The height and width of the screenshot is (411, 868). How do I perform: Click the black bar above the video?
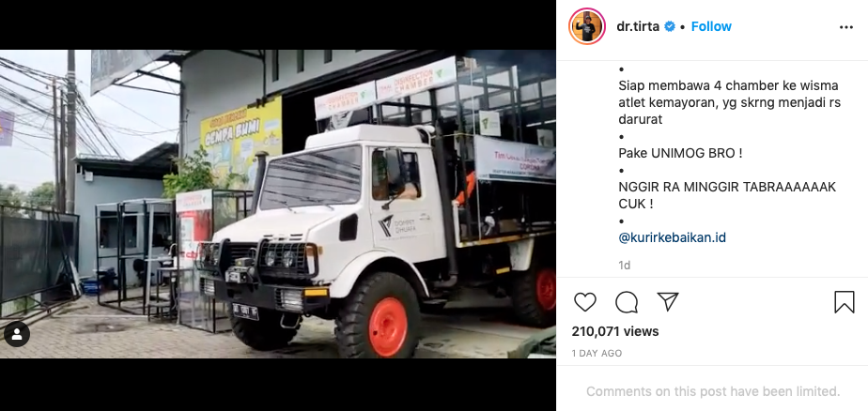click(x=278, y=25)
